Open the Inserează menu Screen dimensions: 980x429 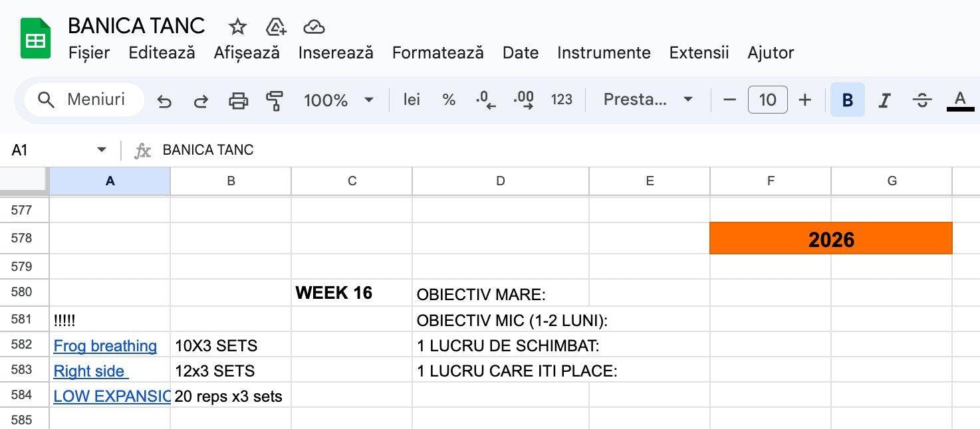pyautogui.click(x=336, y=52)
